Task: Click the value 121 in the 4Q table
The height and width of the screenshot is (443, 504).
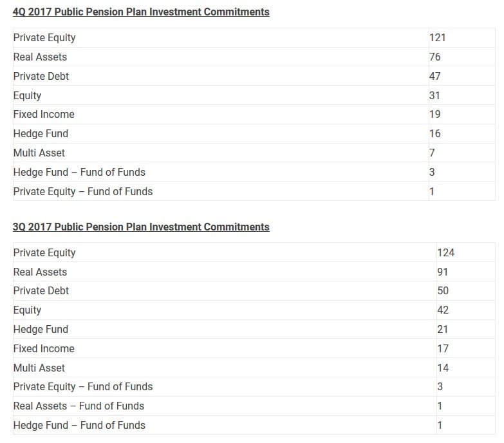Action: 437,37
